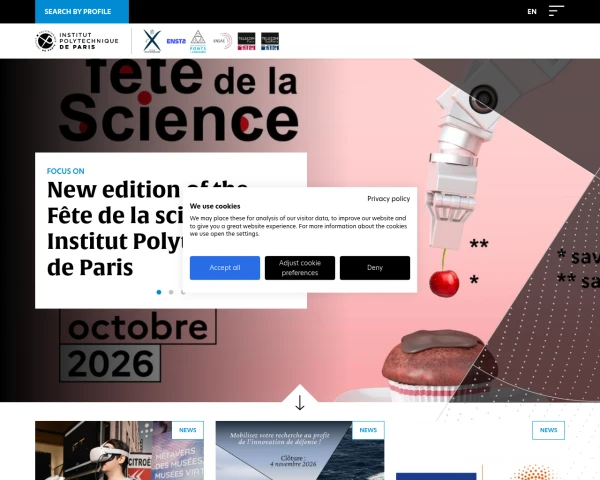Open the defense innovation news thumbnail
600x480 pixels.
tap(300, 451)
